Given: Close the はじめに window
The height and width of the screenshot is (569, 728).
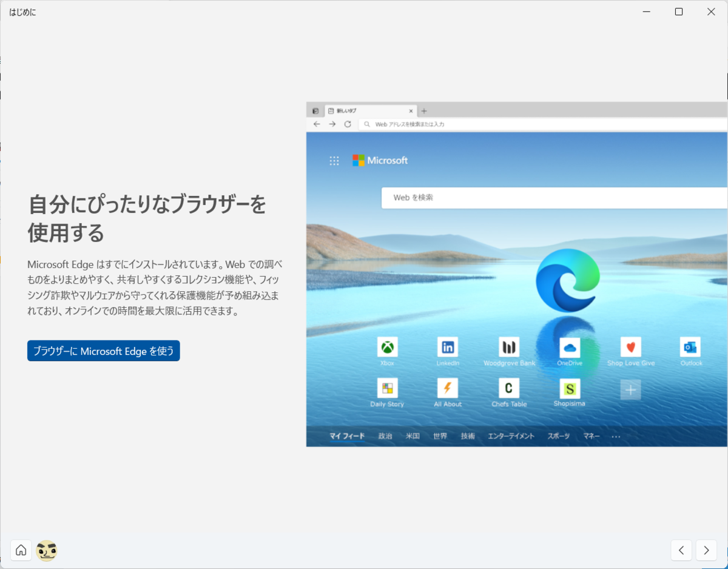Looking at the screenshot, I should pyautogui.click(x=711, y=12).
